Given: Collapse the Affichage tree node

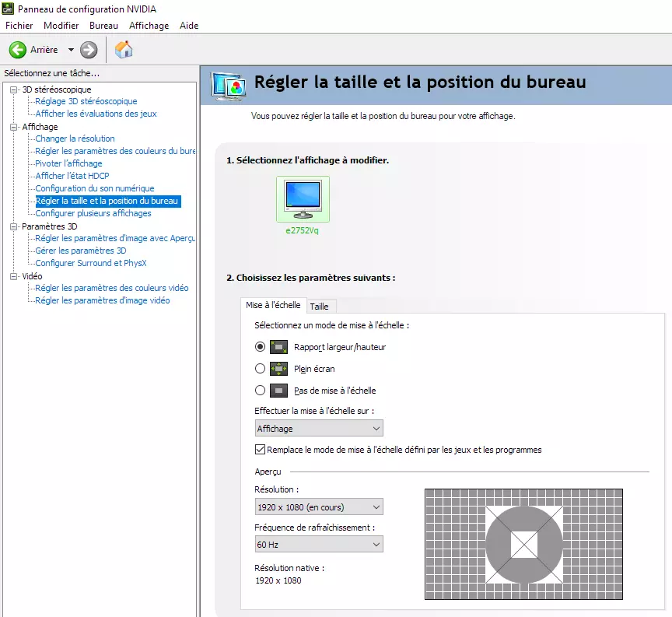Looking at the screenshot, I should click(x=14, y=127).
